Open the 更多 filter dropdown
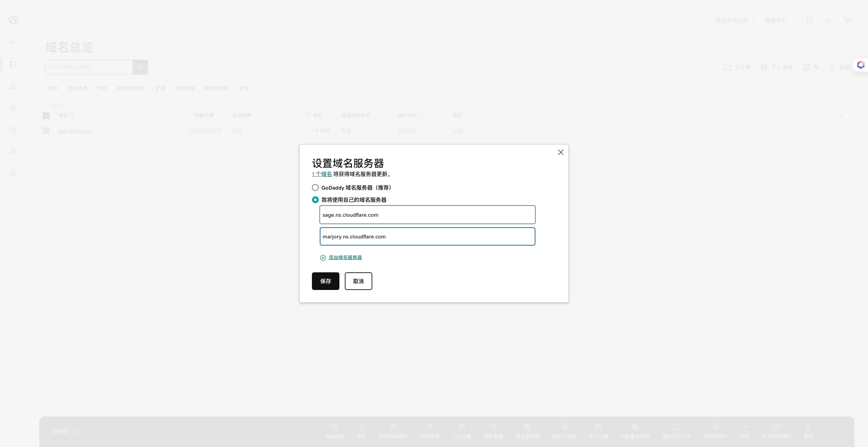Image resolution: width=868 pixels, height=447 pixels. [x=243, y=88]
